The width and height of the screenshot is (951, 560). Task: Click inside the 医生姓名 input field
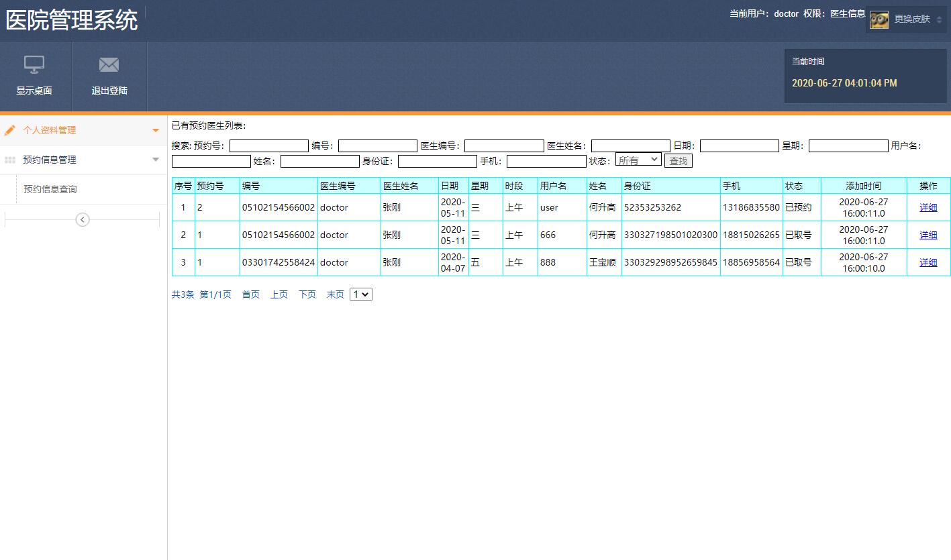630,146
